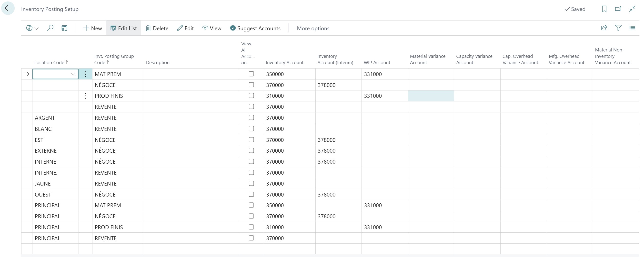The image size is (644, 257).
Task: Open page in new window icon
Action: [618, 9]
